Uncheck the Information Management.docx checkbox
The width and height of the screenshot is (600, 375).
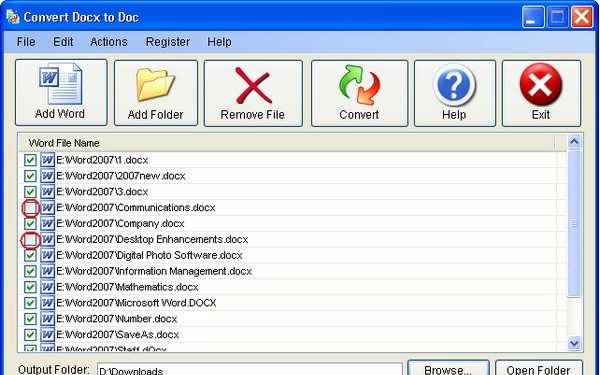[x=30, y=271]
